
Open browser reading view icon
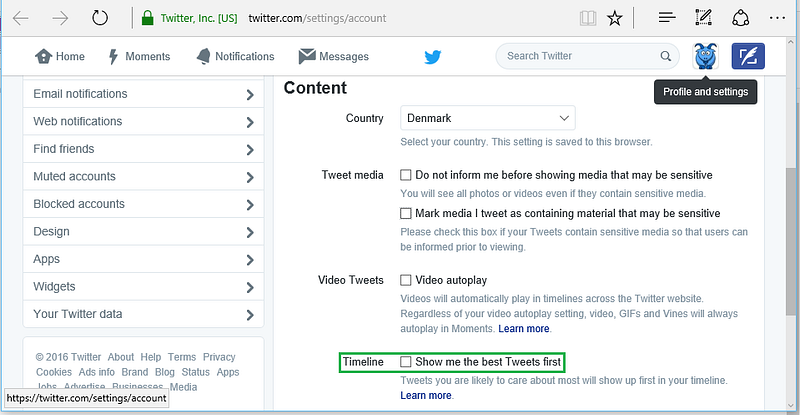(588, 19)
